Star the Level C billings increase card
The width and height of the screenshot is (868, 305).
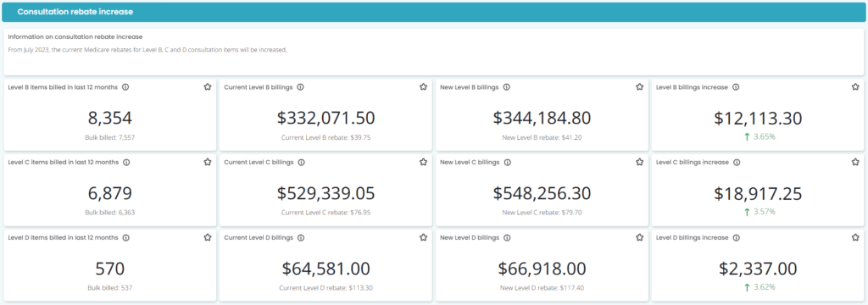click(855, 162)
